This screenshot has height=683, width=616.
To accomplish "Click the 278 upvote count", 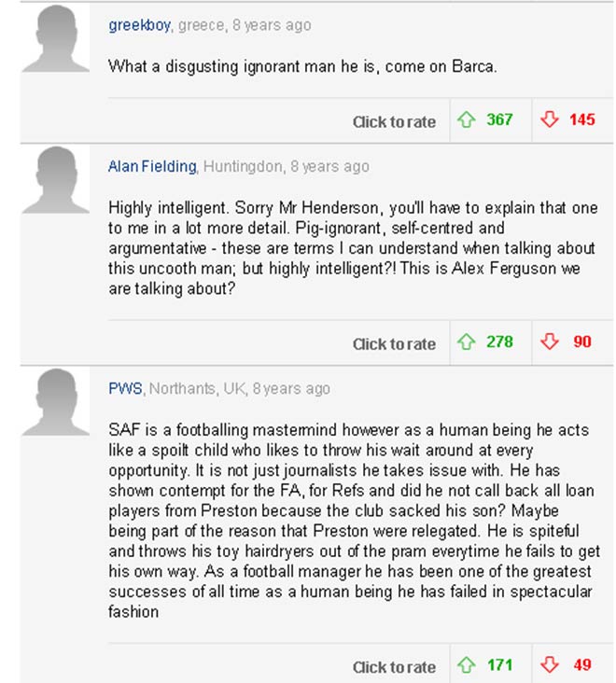I will (x=499, y=342).
